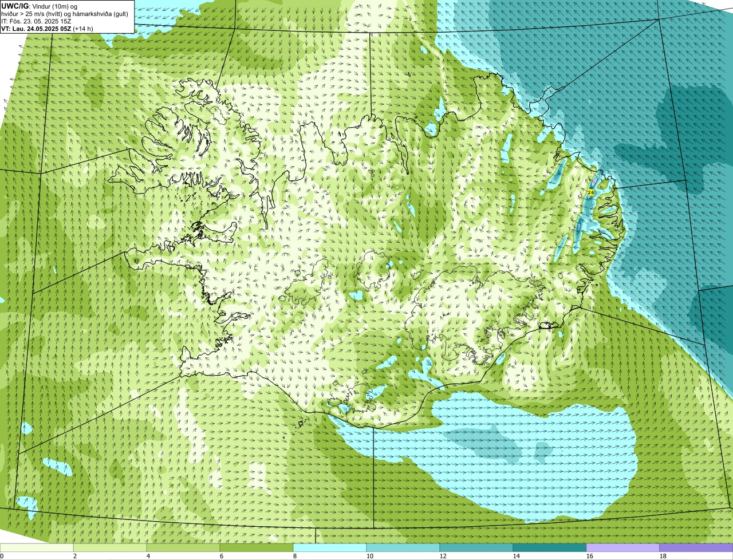Click the scale label '6'

point(222,556)
